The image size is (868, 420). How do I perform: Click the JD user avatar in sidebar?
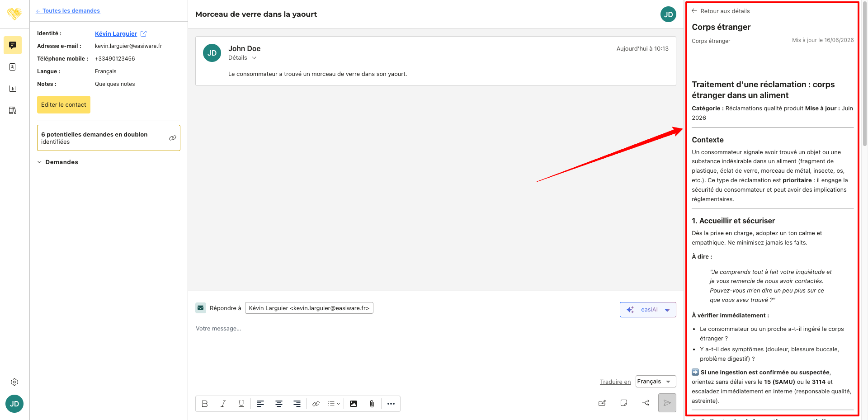[14, 404]
